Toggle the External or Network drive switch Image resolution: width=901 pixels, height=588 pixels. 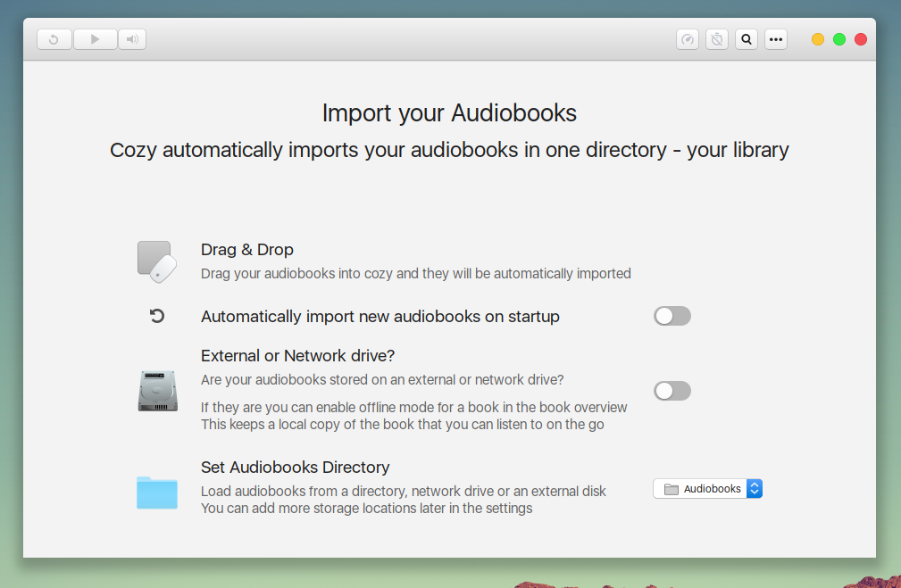pyautogui.click(x=672, y=391)
